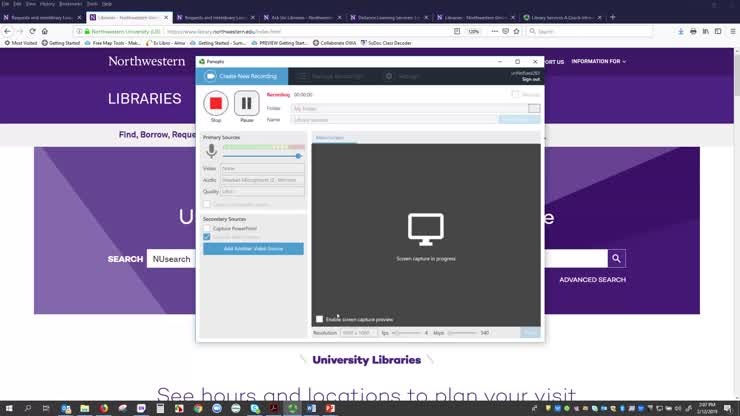Open a new browser tab with plus
The width and height of the screenshot is (740, 416).
(613, 17)
